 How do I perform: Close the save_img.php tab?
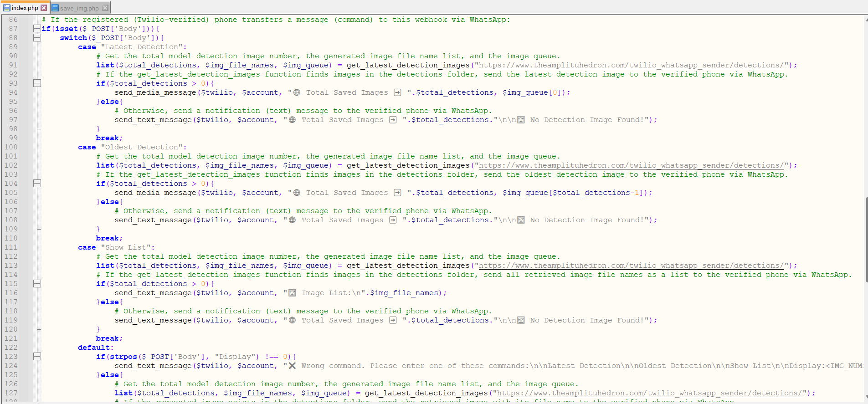tap(105, 8)
